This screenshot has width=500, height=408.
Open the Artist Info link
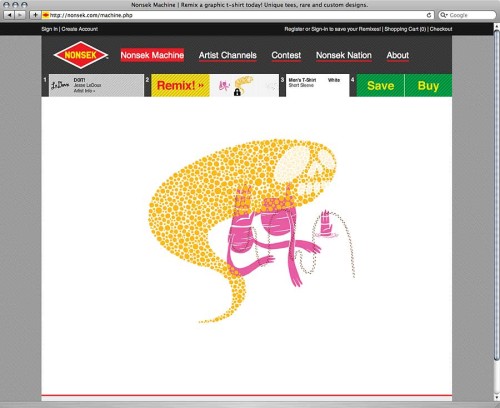pyautogui.click(x=84, y=91)
